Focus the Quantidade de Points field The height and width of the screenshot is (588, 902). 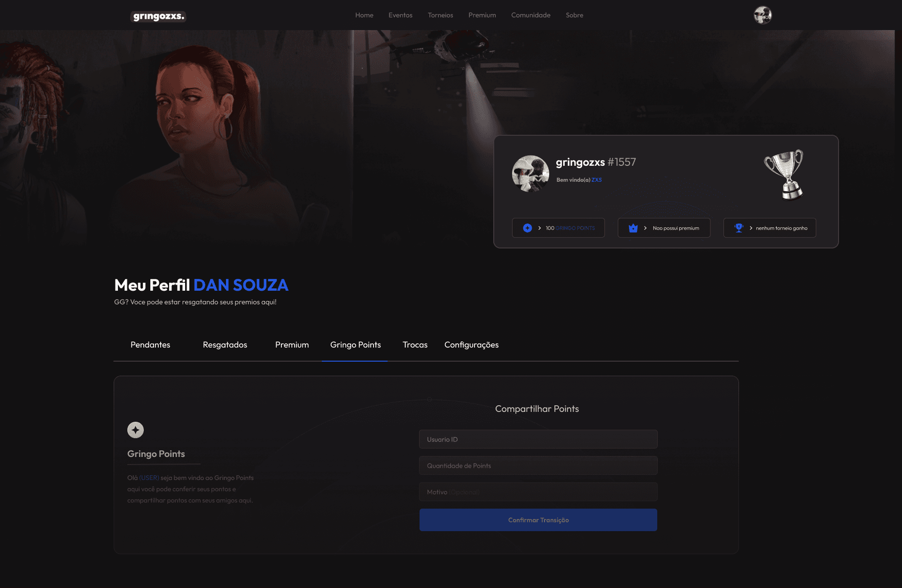pos(538,465)
